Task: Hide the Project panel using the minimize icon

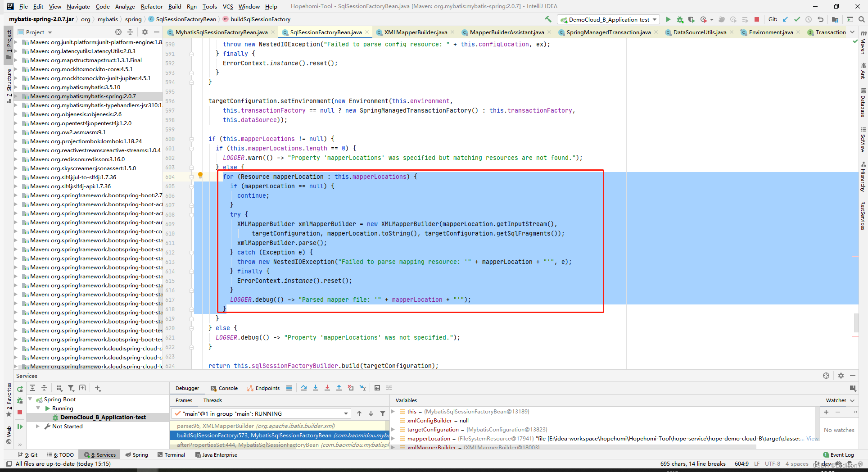Action: point(157,32)
